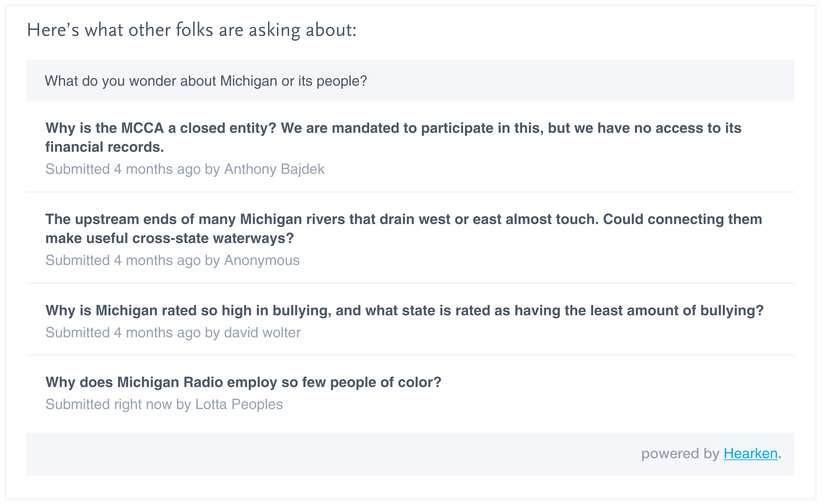Click 'make useful cross-state waterways?' text line
Screen dimensions: 822x504
point(169,239)
